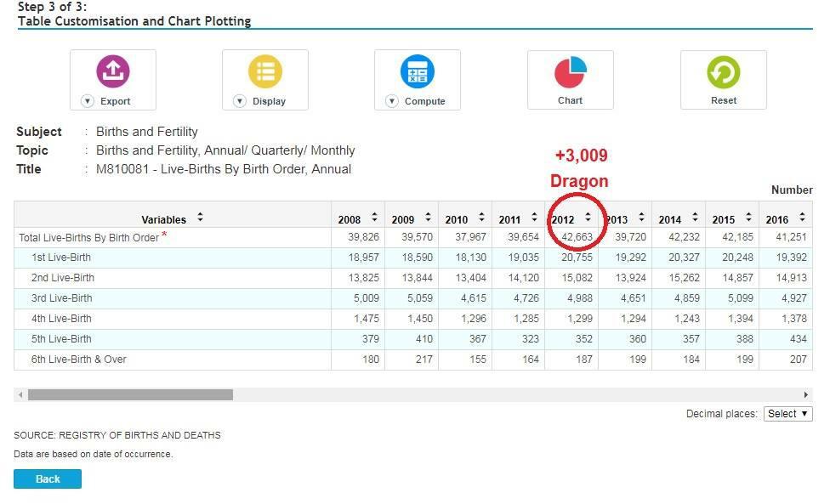The image size is (830, 504).
Task: Click the yellow Display list icon
Action: (x=265, y=71)
